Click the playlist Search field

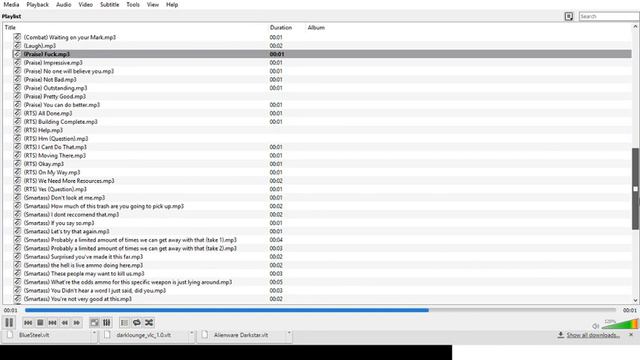coord(609,16)
